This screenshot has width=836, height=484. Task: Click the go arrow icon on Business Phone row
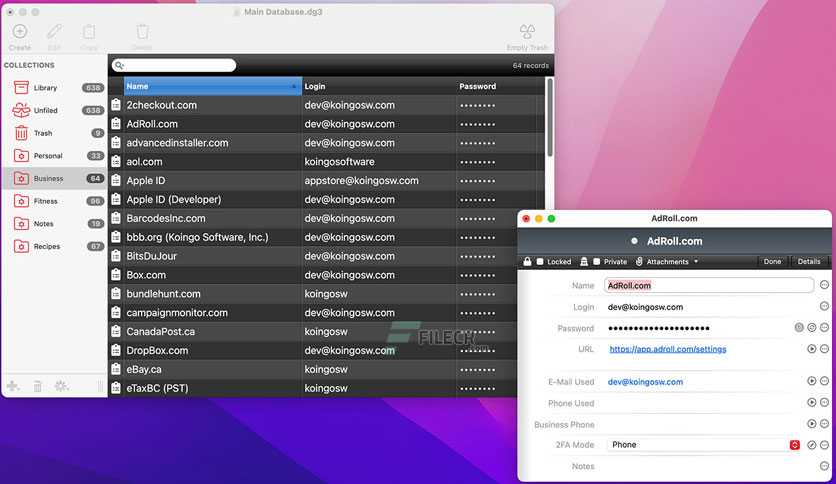click(811, 423)
